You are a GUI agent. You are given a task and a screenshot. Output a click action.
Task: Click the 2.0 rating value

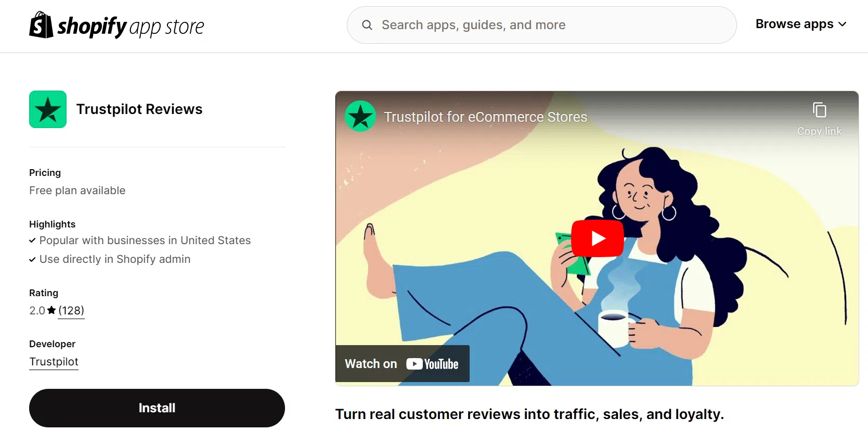pyautogui.click(x=37, y=311)
